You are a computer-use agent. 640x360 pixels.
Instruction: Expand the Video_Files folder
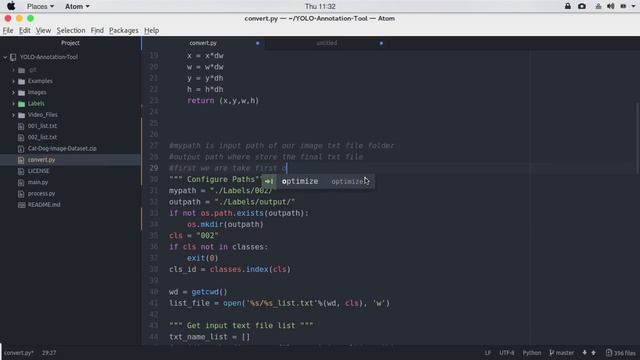coord(13,115)
